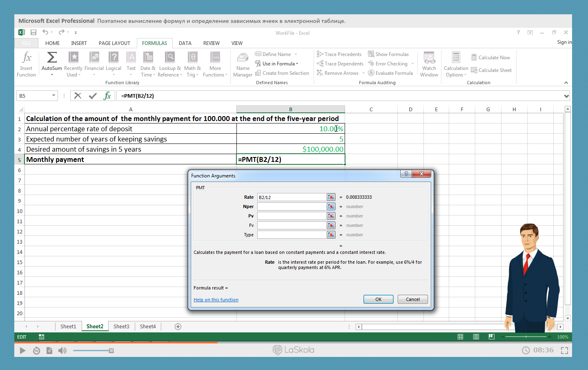Image resolution: width=588 pixels, height=370 pixels.
Task: Collapse the Rate field range selector
Action: [331, 197]
